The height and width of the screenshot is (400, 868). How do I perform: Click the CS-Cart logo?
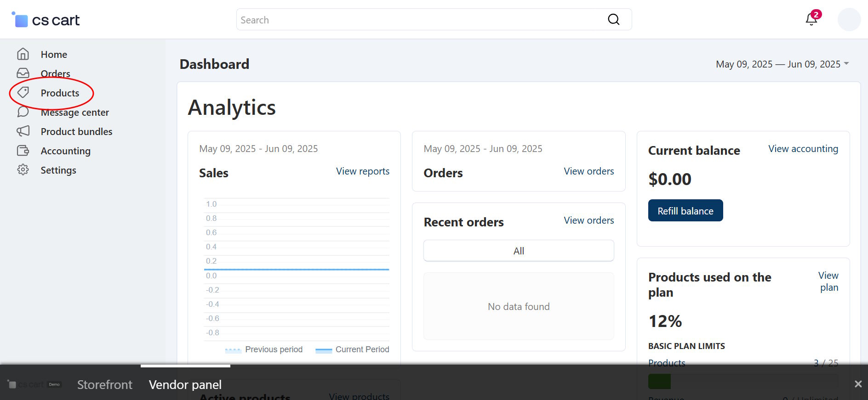(x=46, y=20)
